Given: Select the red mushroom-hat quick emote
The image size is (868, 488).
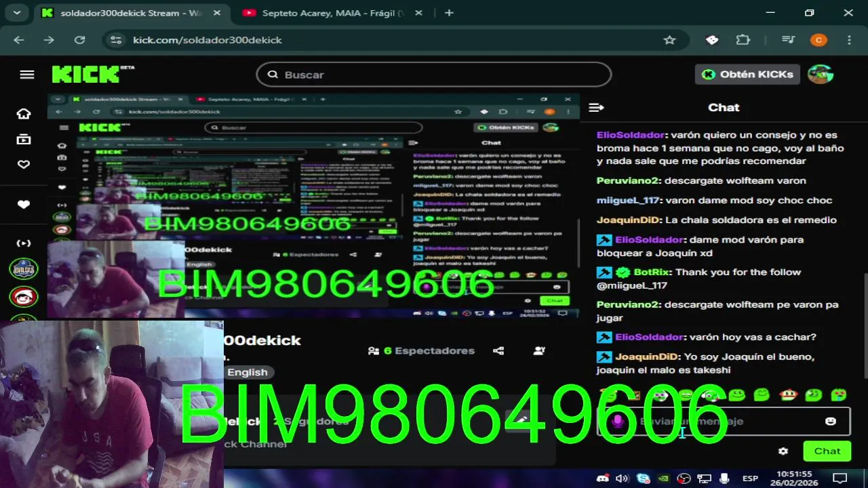Looking at the screenshot, I should click(x=788, y=394).
